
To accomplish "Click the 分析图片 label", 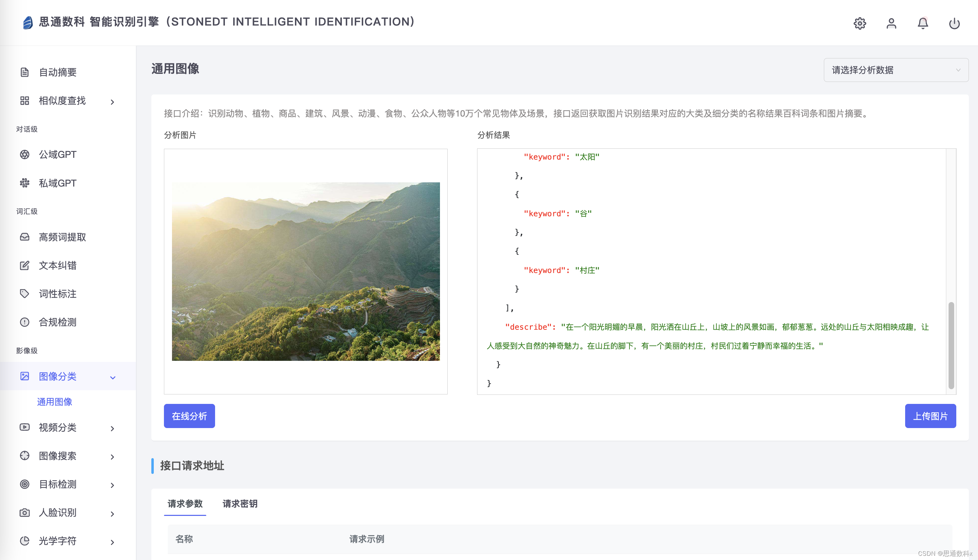I will click(180, 135).
